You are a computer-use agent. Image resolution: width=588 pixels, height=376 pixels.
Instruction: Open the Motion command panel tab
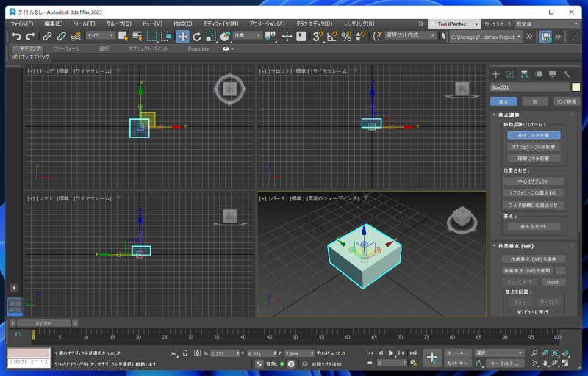tap(539, 74)
